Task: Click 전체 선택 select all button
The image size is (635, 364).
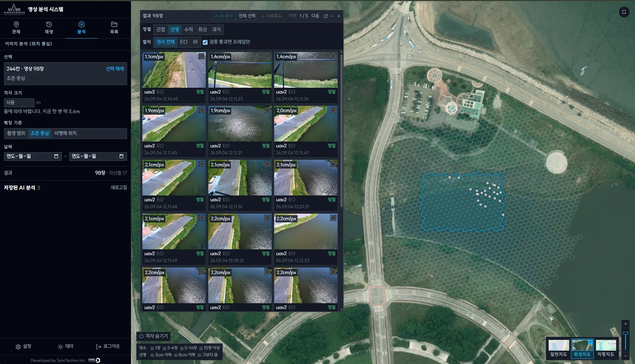Action: pos(247,16)
